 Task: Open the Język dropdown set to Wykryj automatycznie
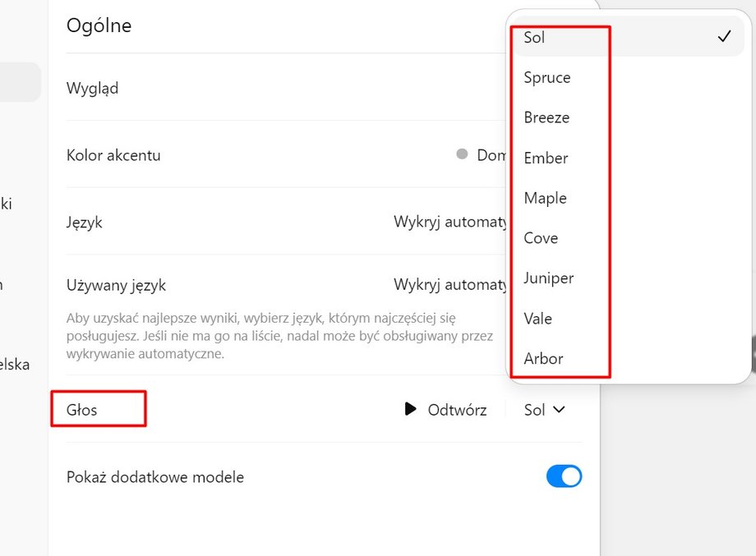tap(450, 222)
